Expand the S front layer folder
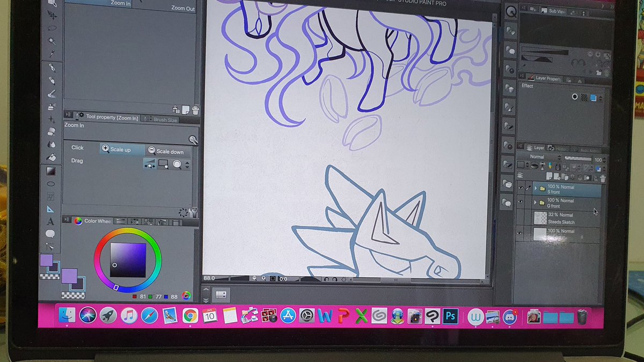The image size is (644, 362). coord(535,189)
